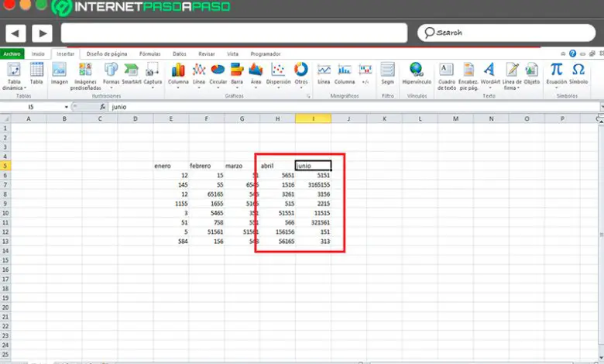Insert a SmartArt graphic
604x364 pixels.
click(x=132, y=73)
